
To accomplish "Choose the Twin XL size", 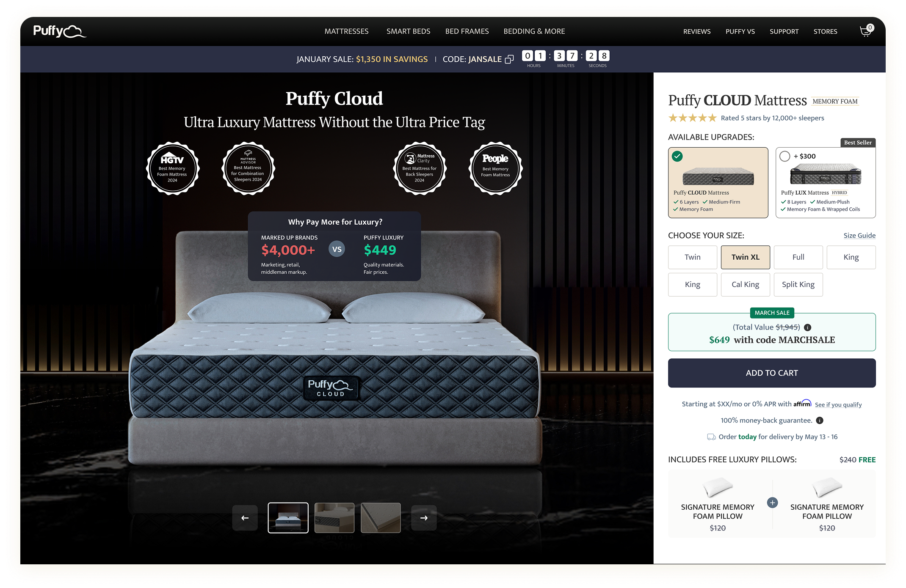I will pyautogui.click(x=746, y=257).
